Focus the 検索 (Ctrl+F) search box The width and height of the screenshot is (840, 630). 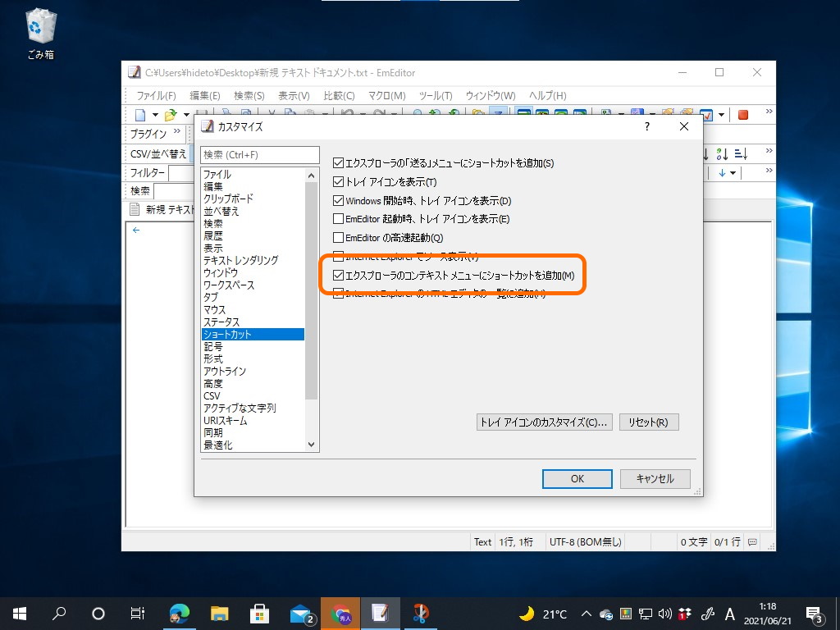click(260, 155)
